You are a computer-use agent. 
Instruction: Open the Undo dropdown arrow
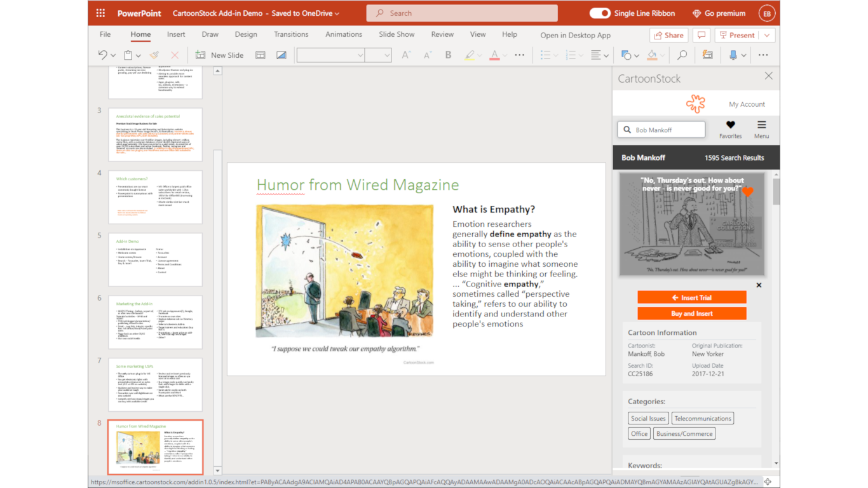(113, 55)
